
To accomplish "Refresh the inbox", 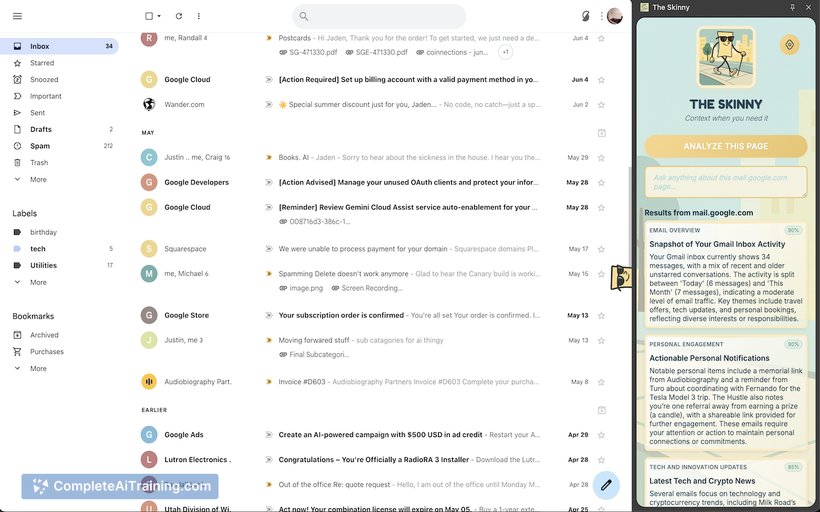I will pos(179,16).
